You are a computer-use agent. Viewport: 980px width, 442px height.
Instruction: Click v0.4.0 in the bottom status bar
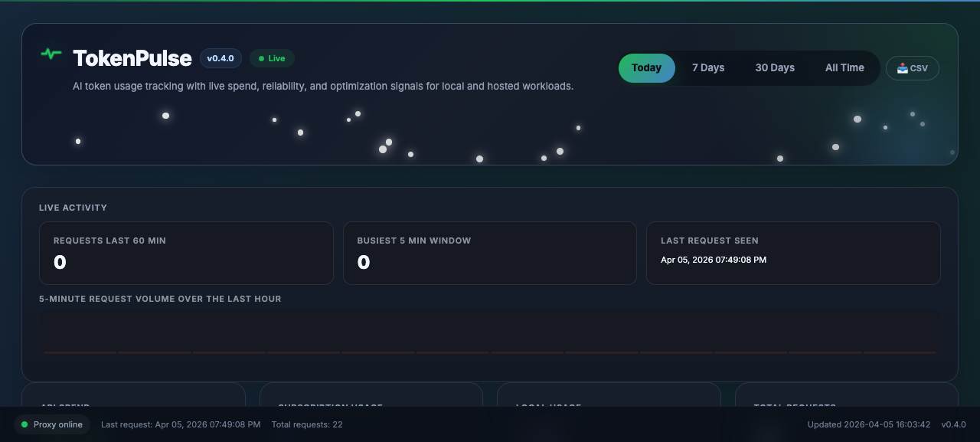pos(954,424)
